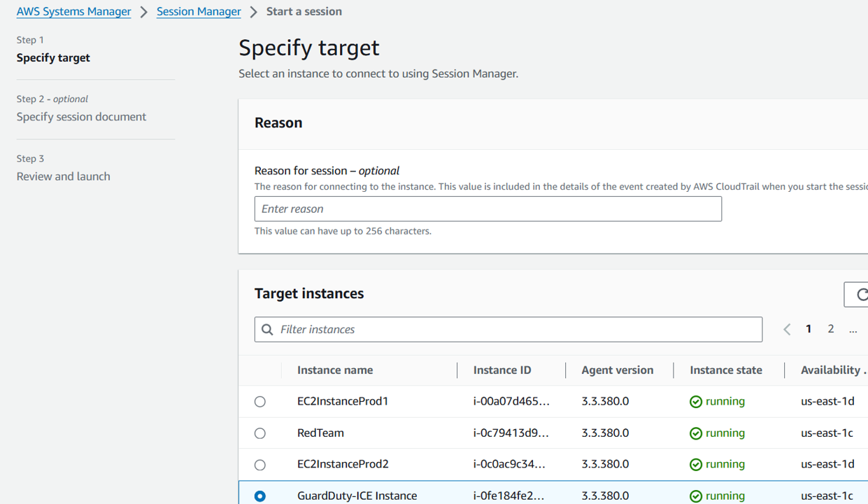Select the RedTeam instance radio button
This screenshot has width=868, height=504.
(260, 433)
